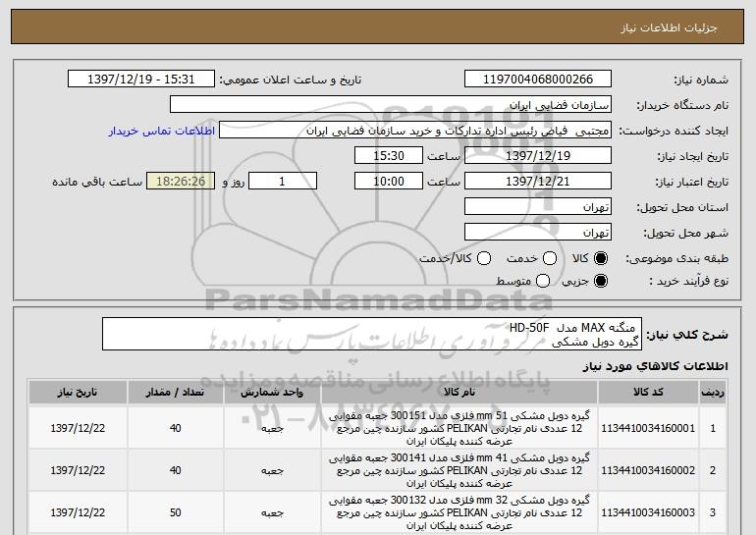Screen dimensions: 756x535
Task: Click quantity 40 in row 2
Action: 175,470
